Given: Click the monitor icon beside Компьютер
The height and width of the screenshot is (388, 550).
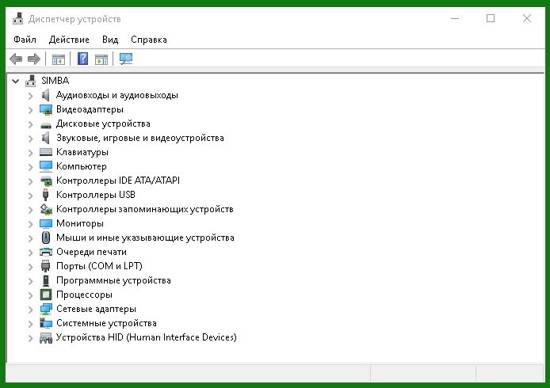Looking at the screenshot, I should point(46,166).
